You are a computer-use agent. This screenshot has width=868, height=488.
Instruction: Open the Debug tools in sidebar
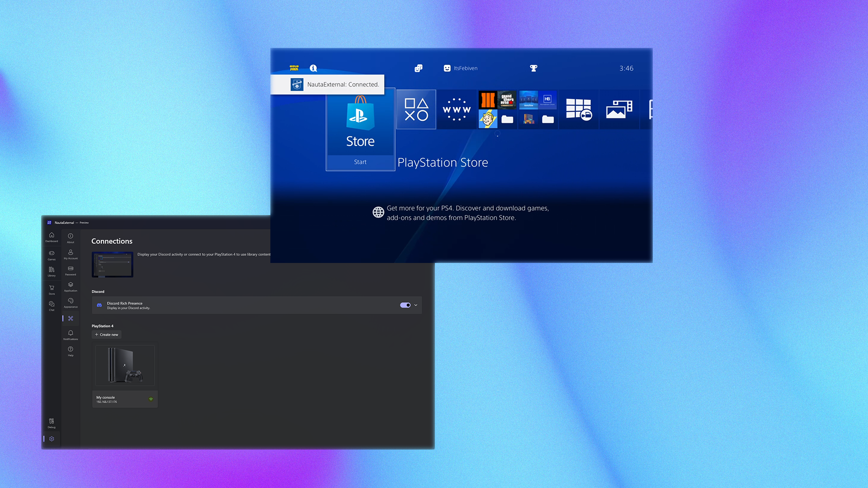52,423
